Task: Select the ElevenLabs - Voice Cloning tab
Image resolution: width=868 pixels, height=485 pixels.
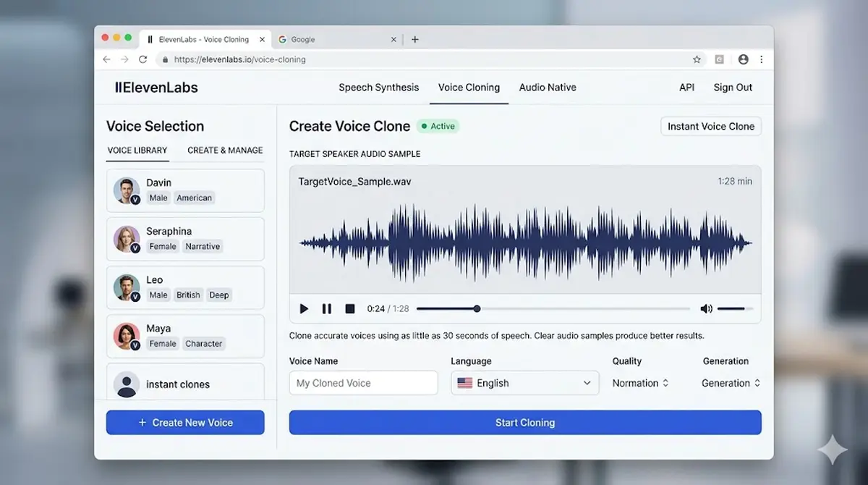Action: 205,40
